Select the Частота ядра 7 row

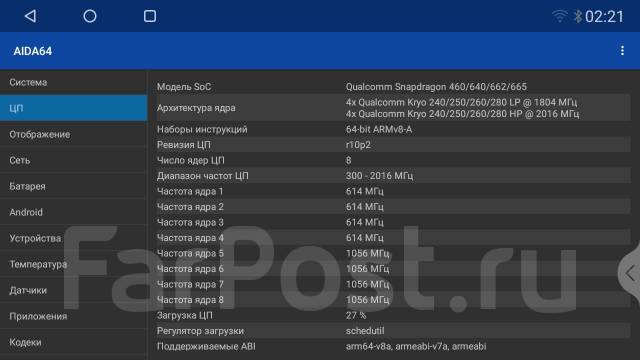[x=393, y=284]
